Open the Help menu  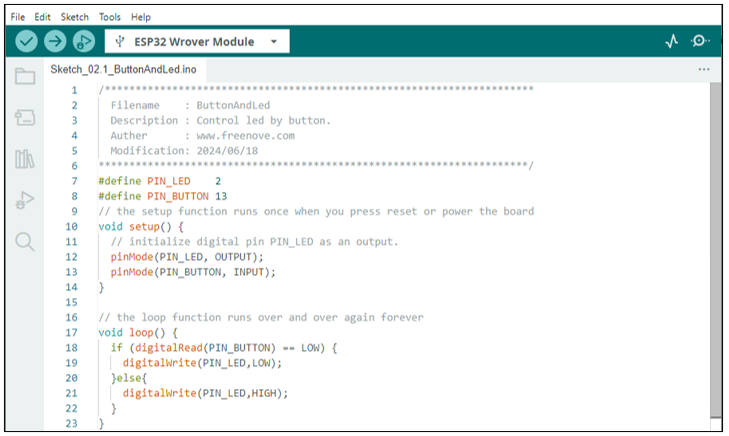tap(141, 17)
